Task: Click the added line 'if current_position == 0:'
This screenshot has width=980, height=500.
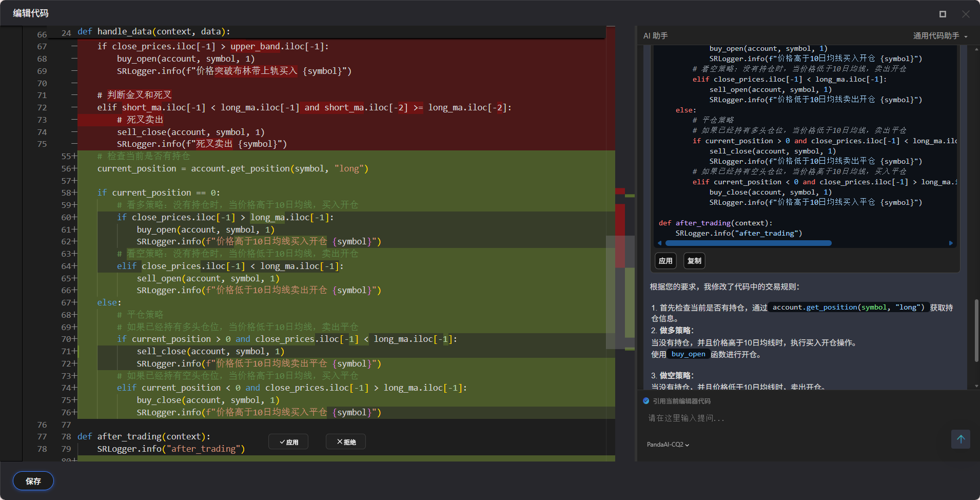Action: (x=159, y=193)
